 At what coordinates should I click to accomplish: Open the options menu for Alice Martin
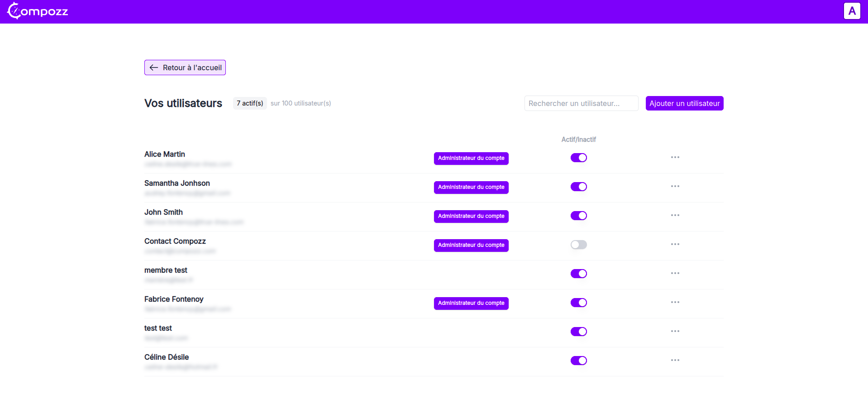[x=675, y=157]
